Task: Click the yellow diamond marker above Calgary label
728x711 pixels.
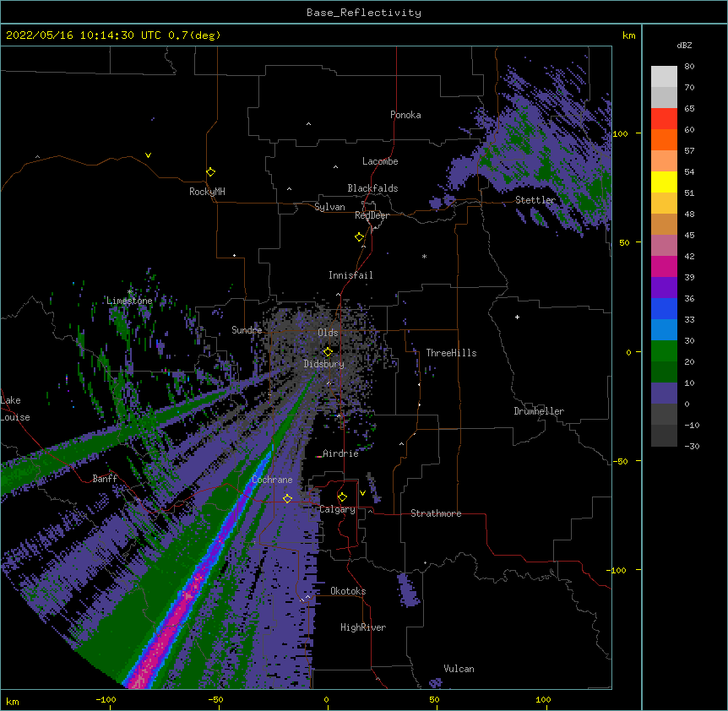Action: tap(343, 497)
